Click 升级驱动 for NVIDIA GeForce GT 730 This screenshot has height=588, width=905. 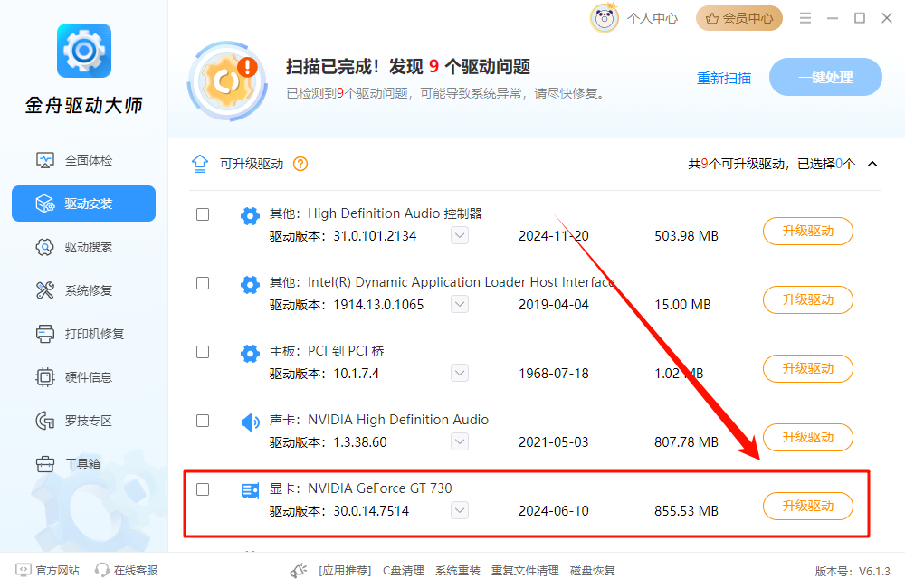[807, 506]
